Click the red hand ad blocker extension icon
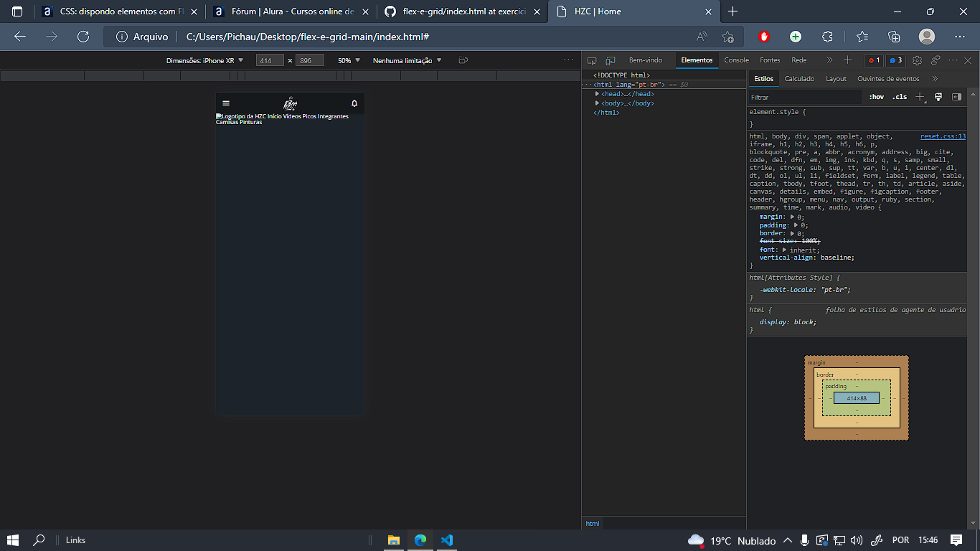 point(764,37)
